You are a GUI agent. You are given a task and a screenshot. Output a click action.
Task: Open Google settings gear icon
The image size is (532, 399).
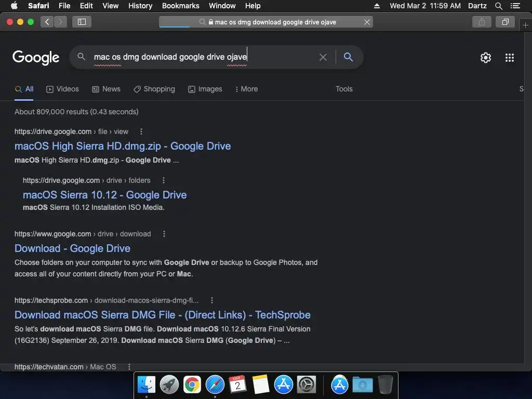486,58
